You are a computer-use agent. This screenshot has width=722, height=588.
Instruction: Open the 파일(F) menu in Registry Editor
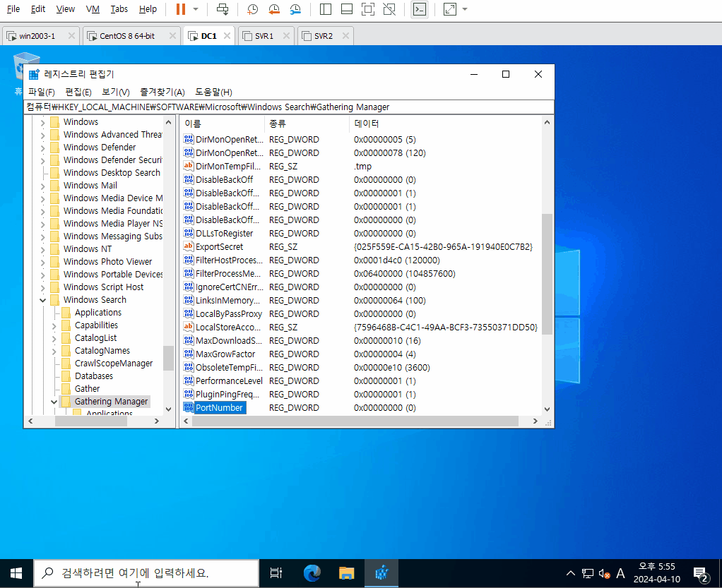42,92
